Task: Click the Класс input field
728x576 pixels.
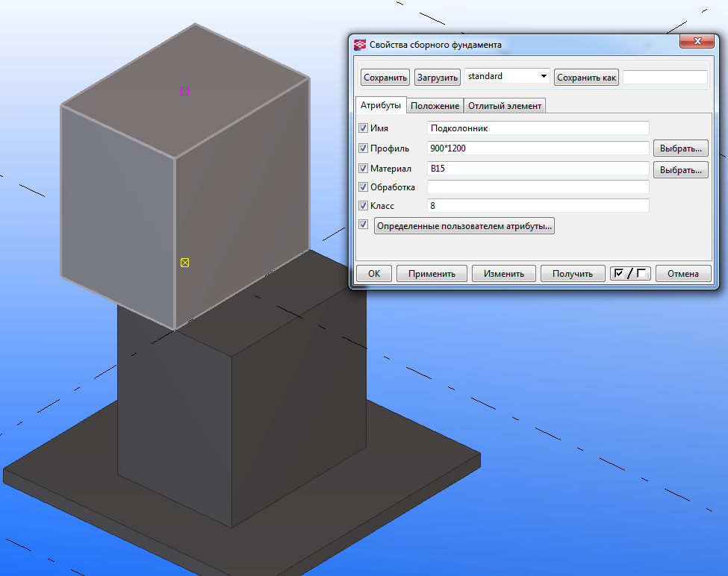Action: pos(538,206)
